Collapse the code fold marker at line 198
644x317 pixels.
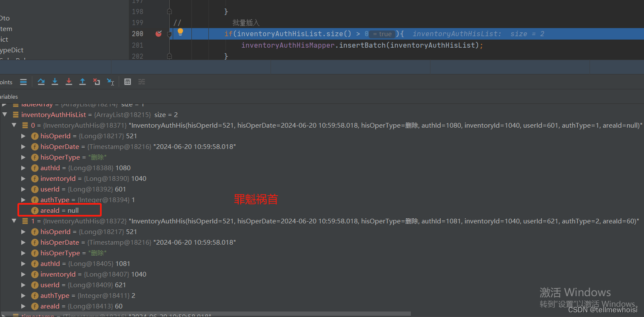click(169, 12)
